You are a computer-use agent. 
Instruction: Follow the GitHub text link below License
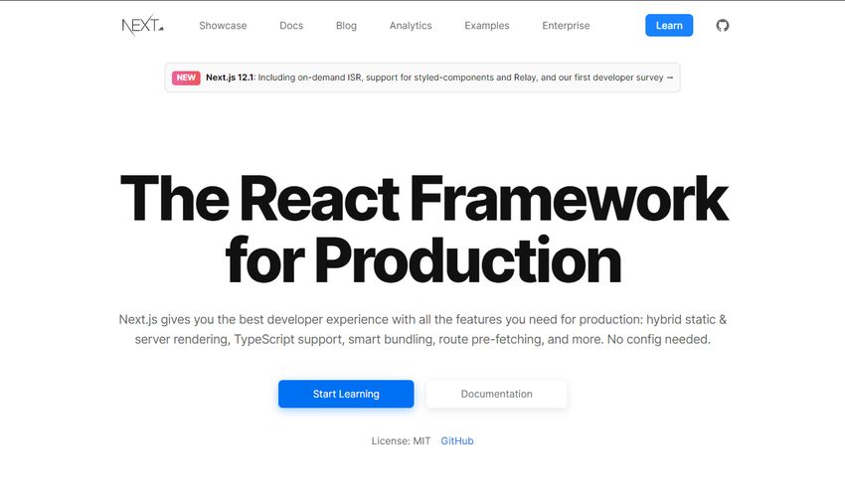[x=457, y=441]
